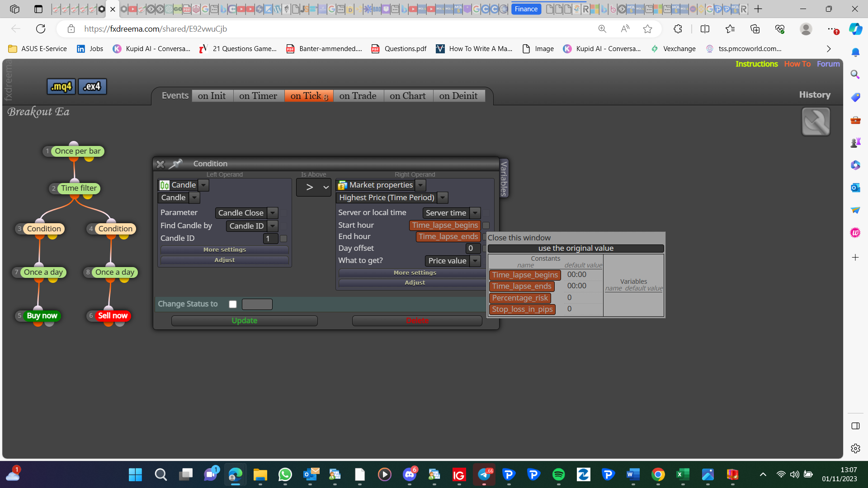Image resolution: width=868 pixels, height=488 pixels.
Task: Open the How To link
Action: (797, 64)
